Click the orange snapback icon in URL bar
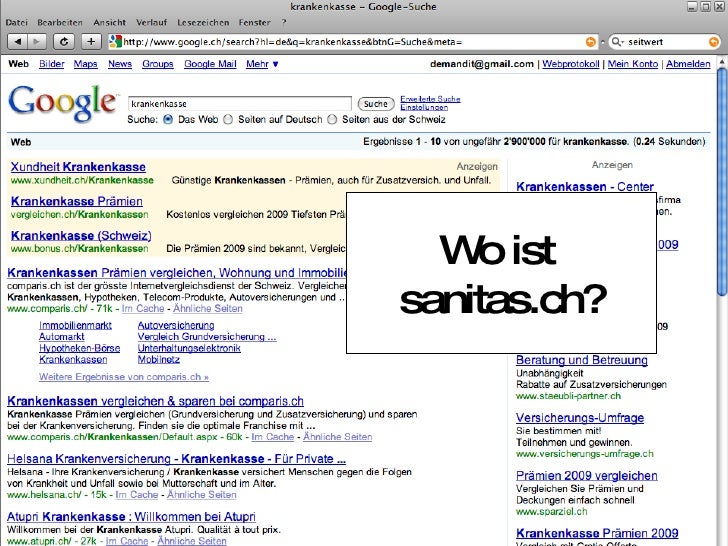728x546 pixels. 591,42
